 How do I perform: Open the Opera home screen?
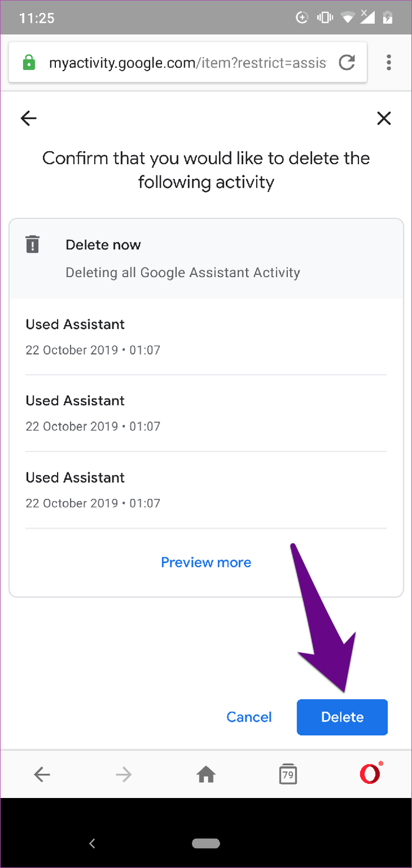click(x=205, y=774)
